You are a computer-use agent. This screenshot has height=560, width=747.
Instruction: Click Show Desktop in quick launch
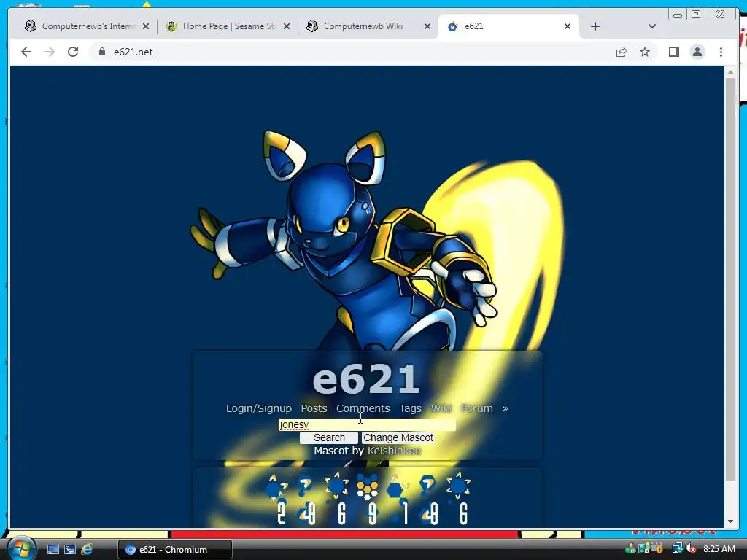point(53,550)
